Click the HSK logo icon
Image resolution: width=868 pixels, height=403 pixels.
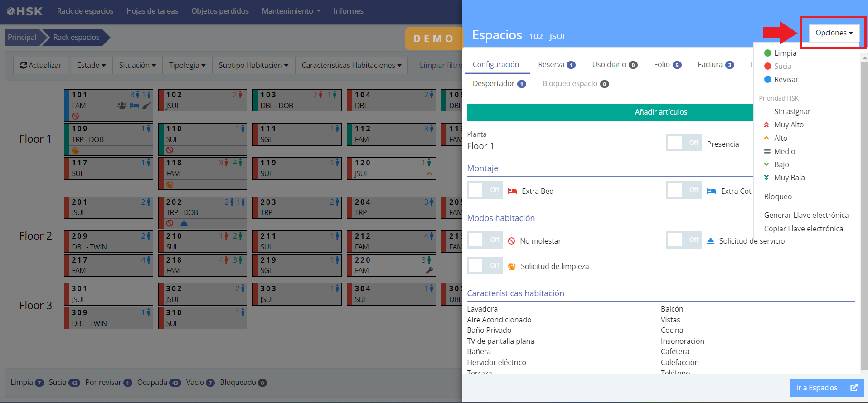coord(11,11)
